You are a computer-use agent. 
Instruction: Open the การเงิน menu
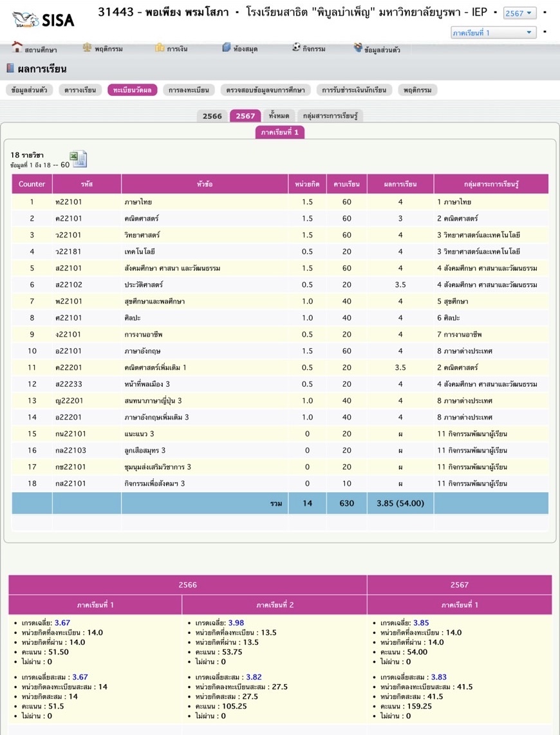(177, 49)
